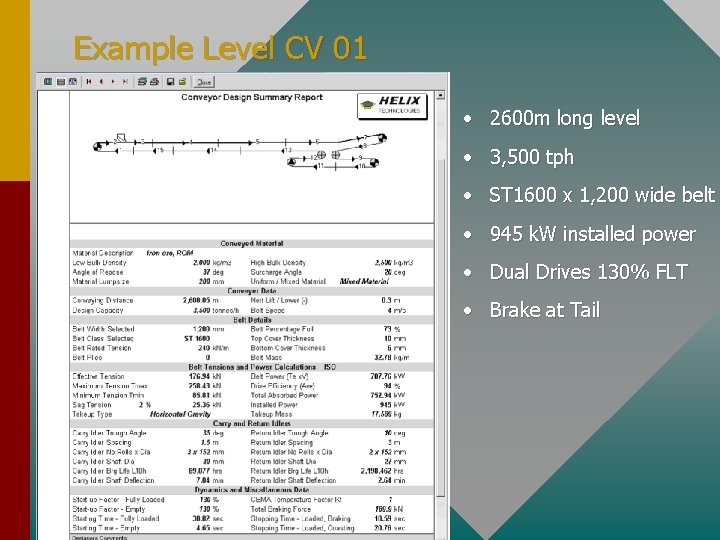The image size is (720, 540).
Task: Click the Design Capacity value 3,500
Action: click(202, 310)
